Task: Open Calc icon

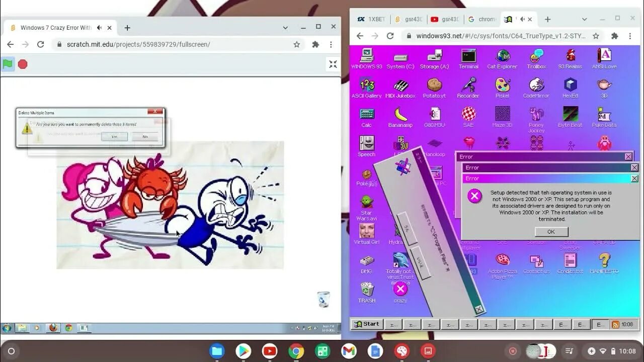Action: pos(366,118)
